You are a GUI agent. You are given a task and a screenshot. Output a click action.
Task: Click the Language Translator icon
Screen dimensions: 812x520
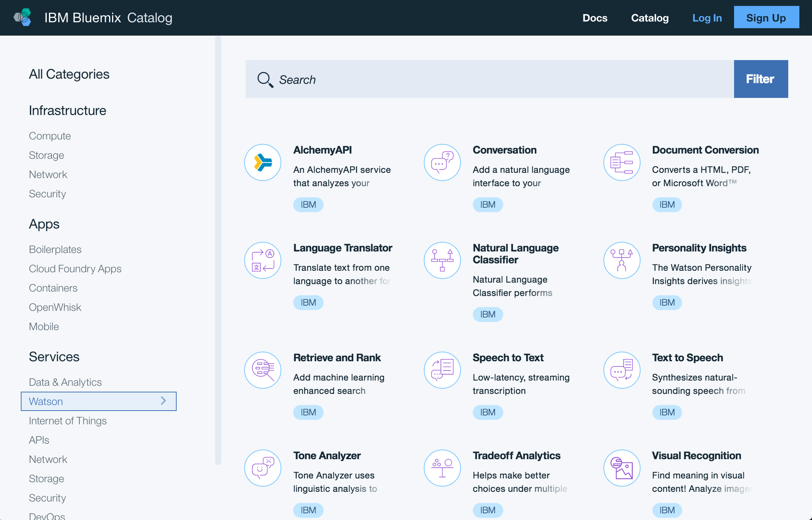tap(263, 260)
